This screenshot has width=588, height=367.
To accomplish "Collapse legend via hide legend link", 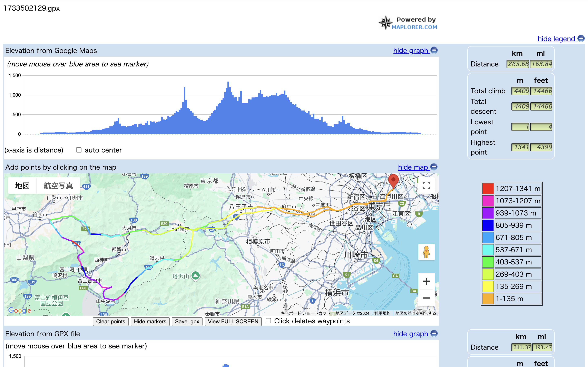I will 556,39.
